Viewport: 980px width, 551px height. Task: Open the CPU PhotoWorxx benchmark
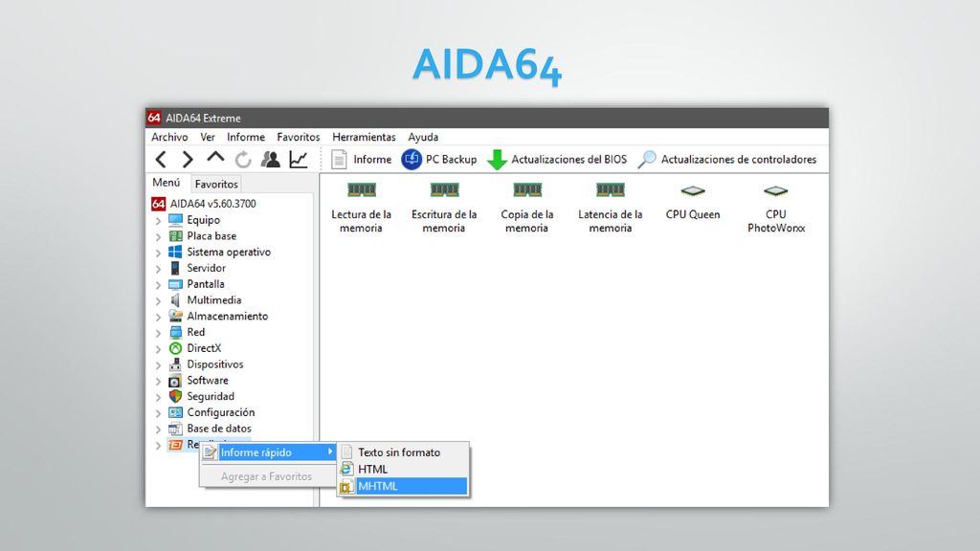(776, 209)
